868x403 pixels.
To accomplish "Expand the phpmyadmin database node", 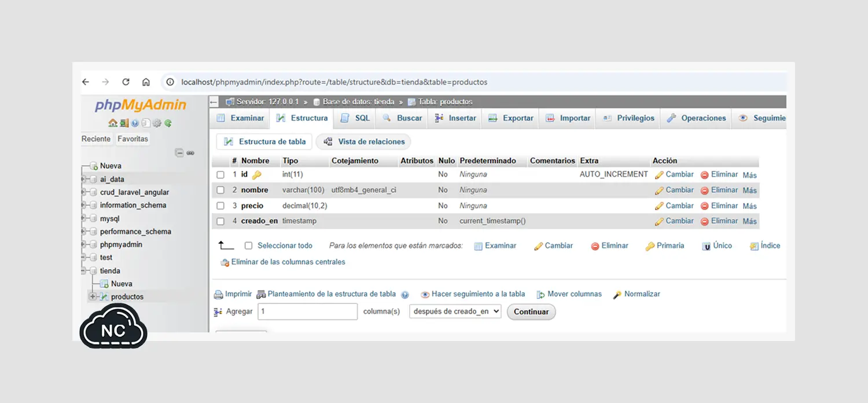I will [84, 244].
